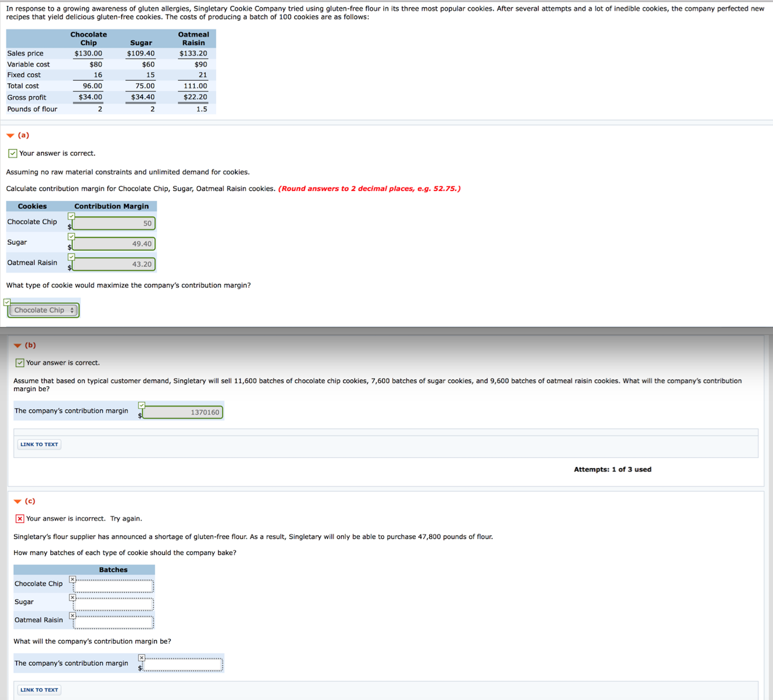Click red X incorrect icon in part (c)
The image size is (773, 700).
click(20, 519)
